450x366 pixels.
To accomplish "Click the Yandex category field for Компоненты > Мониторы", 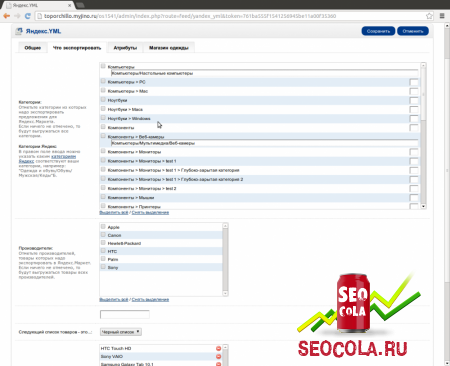I will pyautogui.click(x=414, y=152).
